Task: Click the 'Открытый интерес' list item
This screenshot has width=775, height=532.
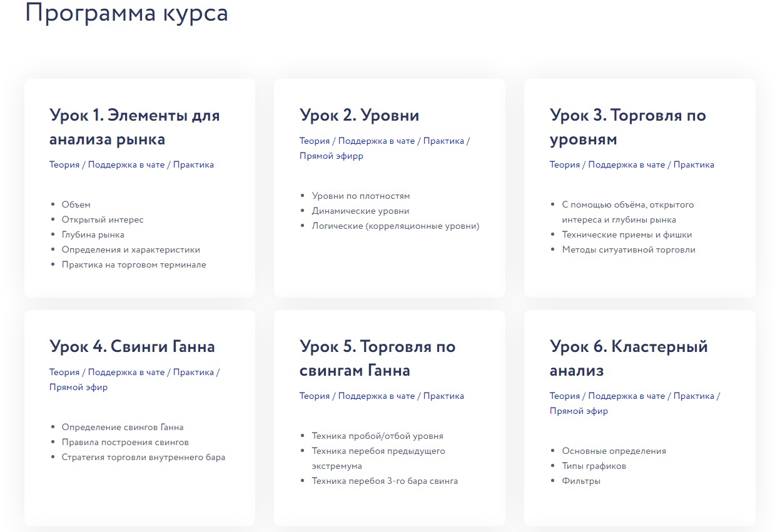Action: 103,219
